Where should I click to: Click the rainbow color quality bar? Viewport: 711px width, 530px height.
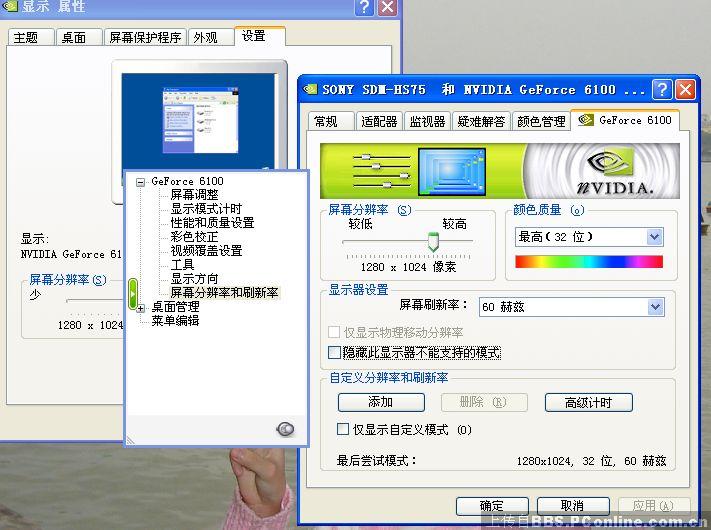pyautogui.click(x=589, y=262)
